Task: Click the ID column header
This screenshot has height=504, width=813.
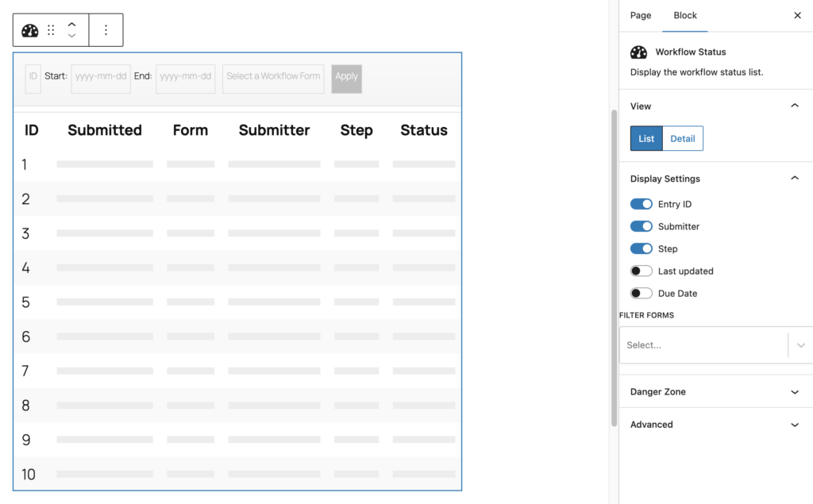Action: point(32,130)
